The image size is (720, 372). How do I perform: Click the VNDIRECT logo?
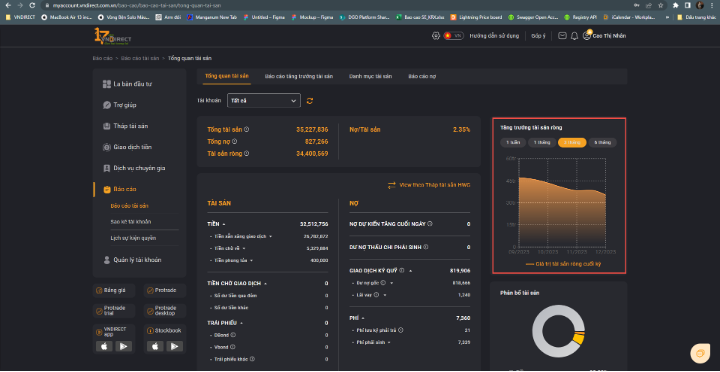pyautogui.click(x=112, y=36)
